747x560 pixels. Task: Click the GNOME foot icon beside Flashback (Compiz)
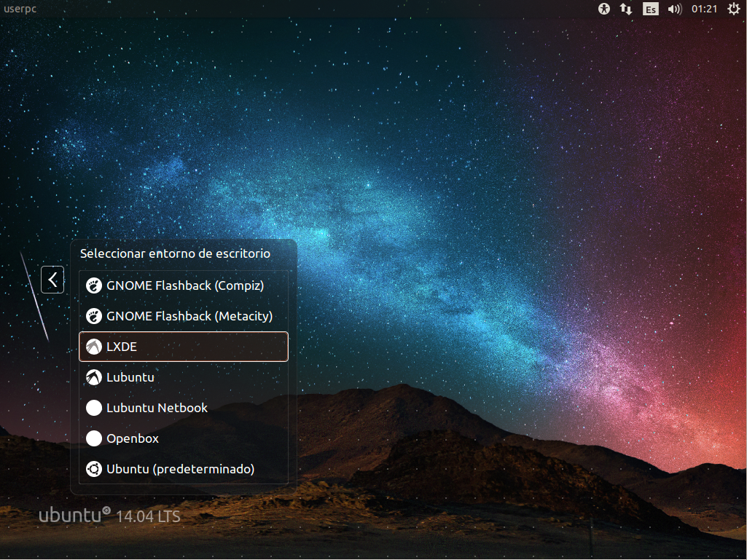coord(94,285)
